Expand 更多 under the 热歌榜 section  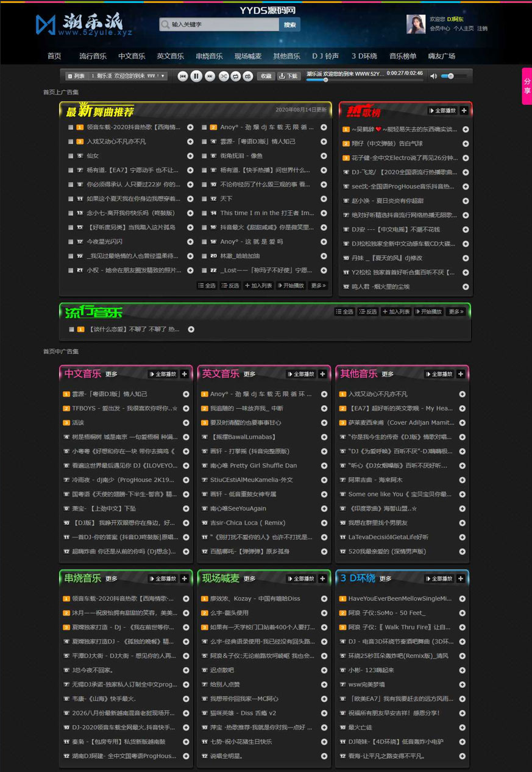(x=465, y=110)
